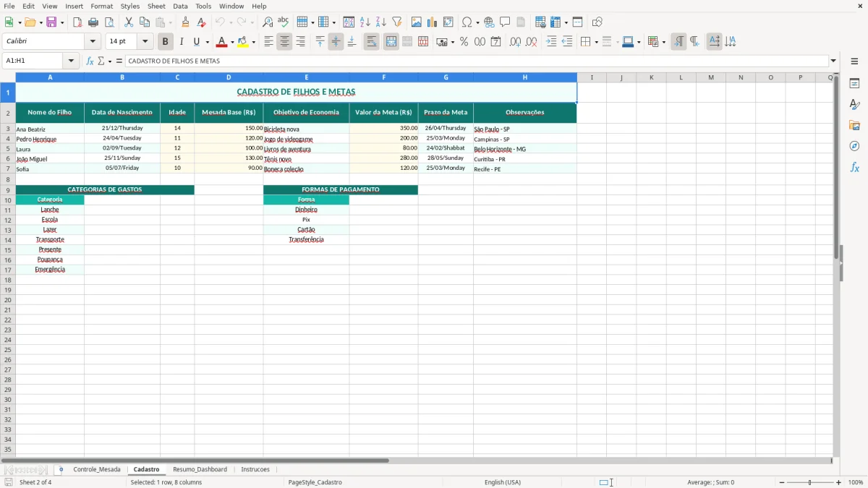Toggle the AutoFilter
Screen dimensions: 868x488
coord(396,22)
